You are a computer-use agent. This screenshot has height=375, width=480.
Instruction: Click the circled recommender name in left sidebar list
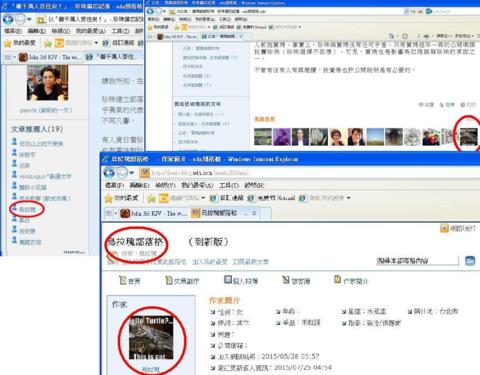point(27,209)
